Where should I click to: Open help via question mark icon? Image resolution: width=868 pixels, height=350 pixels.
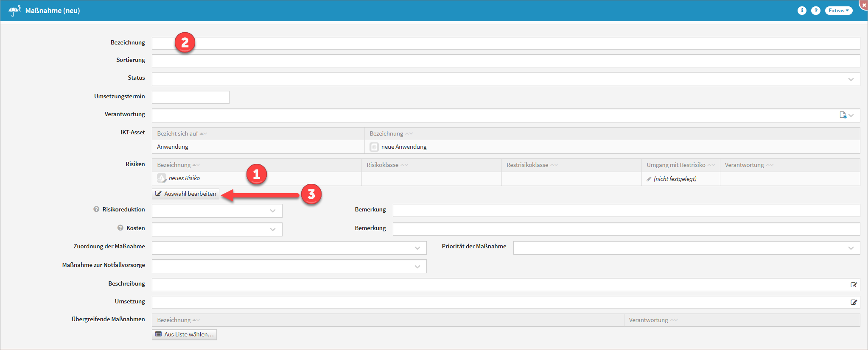click(815, 11)
